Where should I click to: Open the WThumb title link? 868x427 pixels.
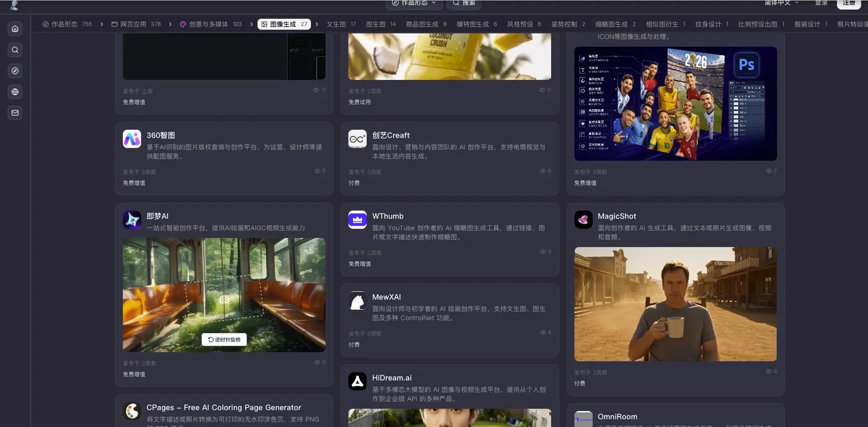coord(387,216)
